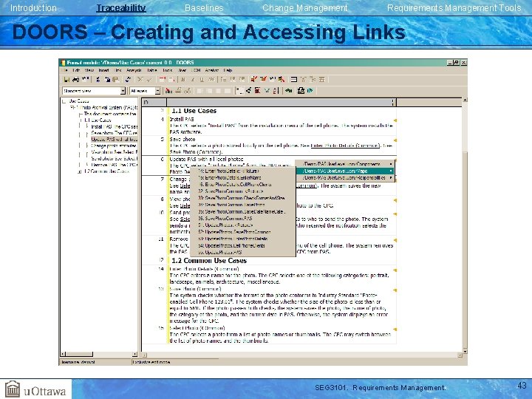Open the All levels dropdown
The width and height of the screenshot is (532, 399).
(x=157, y=91)
